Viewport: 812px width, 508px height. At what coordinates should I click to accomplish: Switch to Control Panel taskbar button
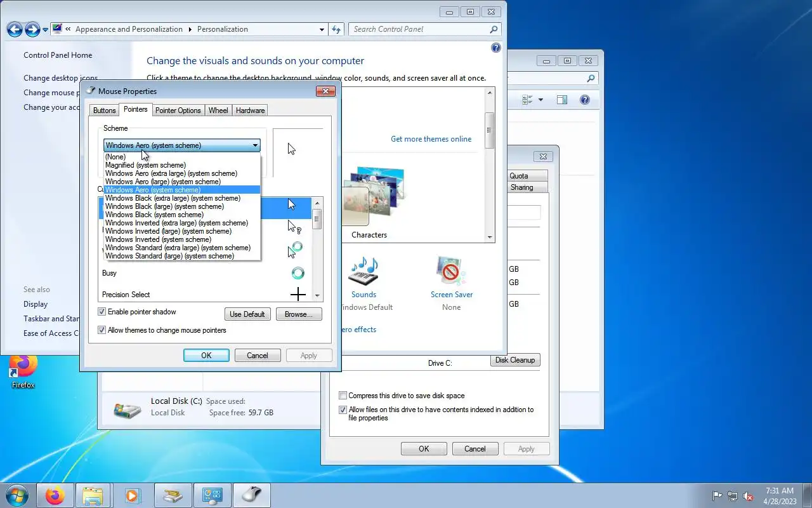tap(212, 495)
